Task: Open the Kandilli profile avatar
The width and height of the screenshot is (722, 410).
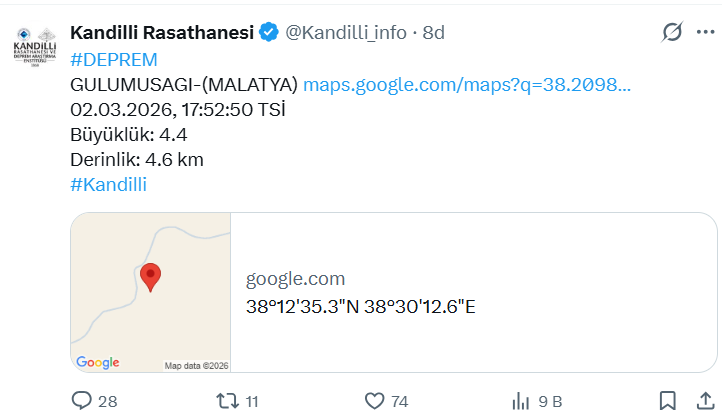Action: point(35,49)
